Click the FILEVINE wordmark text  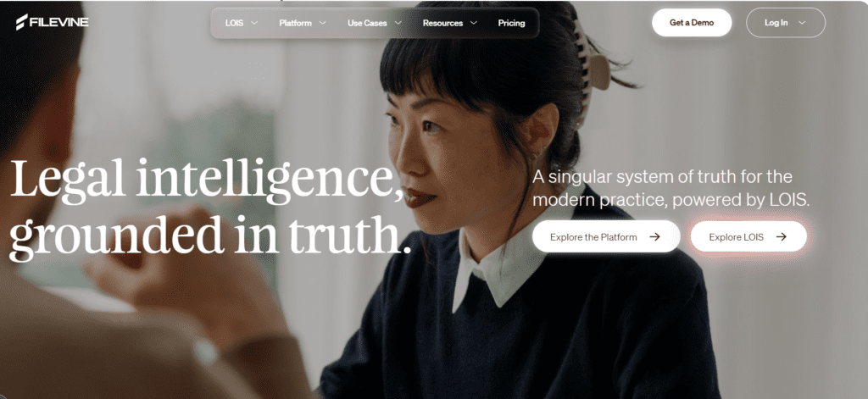tap(59, 23)
